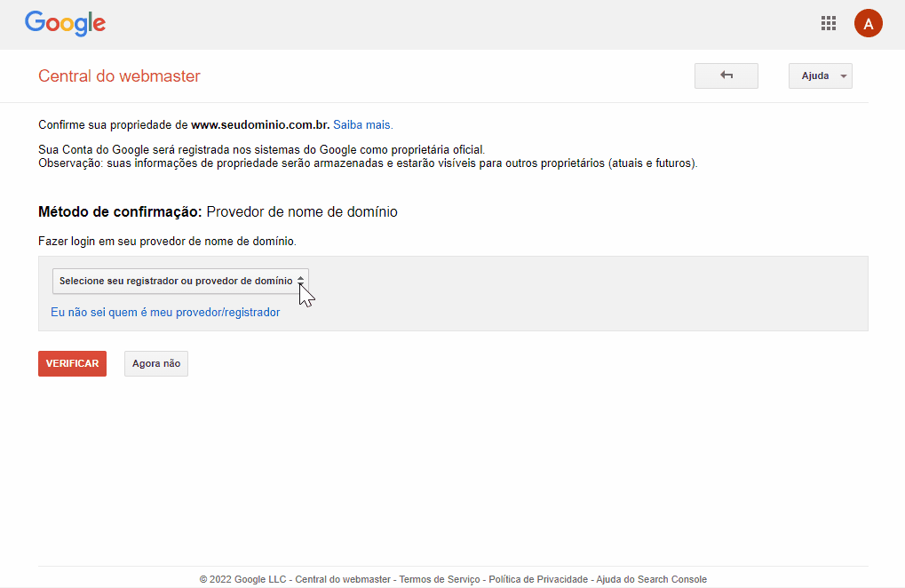Open Termos de Serviço footer link
Image resolution: width=905 pixels, height=588 pixels.
(x=440, y=579)
